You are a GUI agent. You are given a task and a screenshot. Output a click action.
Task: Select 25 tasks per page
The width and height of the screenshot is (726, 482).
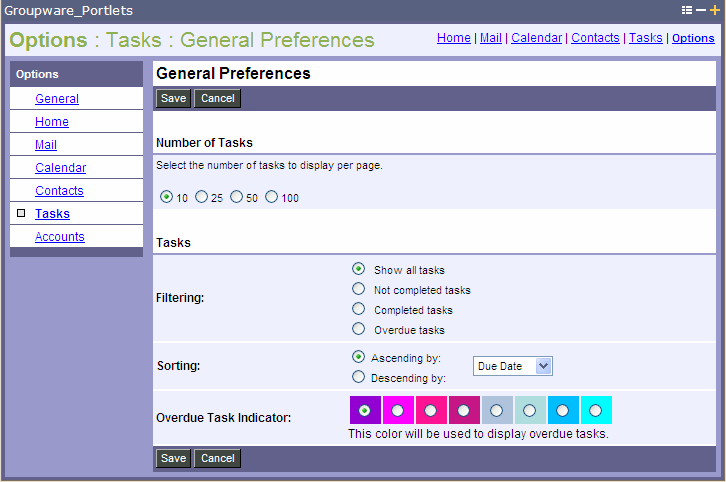click(x=201, y=197)
